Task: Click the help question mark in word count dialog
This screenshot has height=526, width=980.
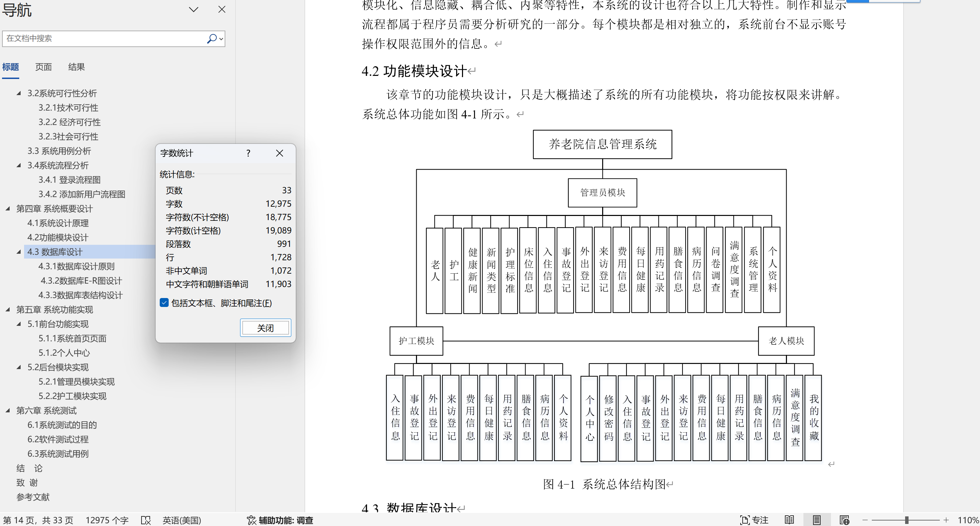Action: coord(248,153)
